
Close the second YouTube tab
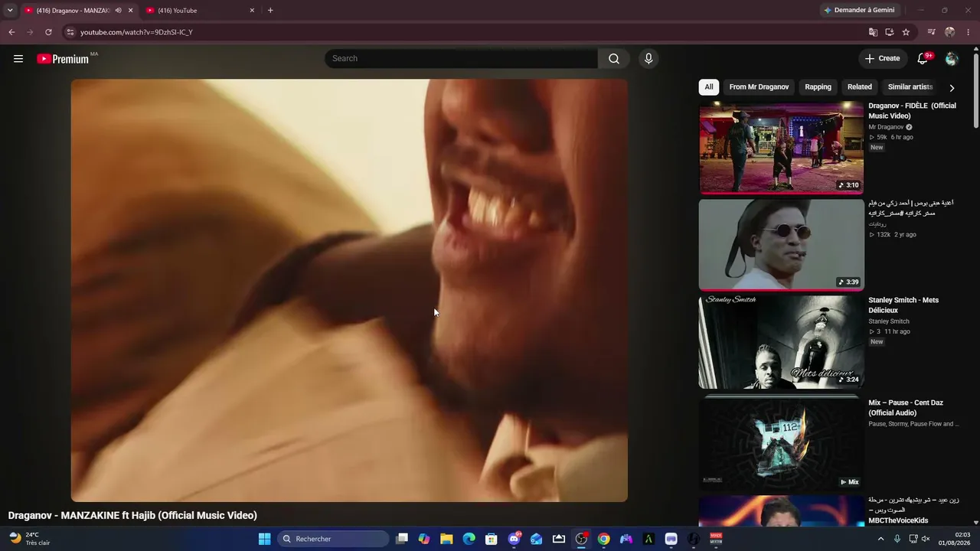click(x=252, y=11)
